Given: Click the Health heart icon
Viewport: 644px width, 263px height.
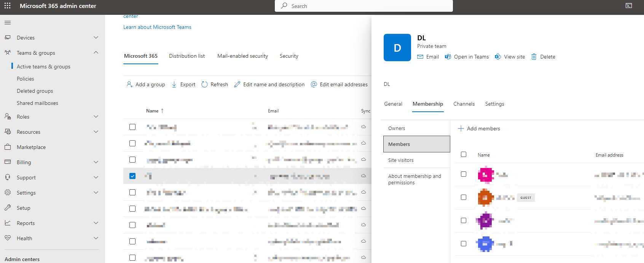Looking at the screenshot, I should click(8, 238).
